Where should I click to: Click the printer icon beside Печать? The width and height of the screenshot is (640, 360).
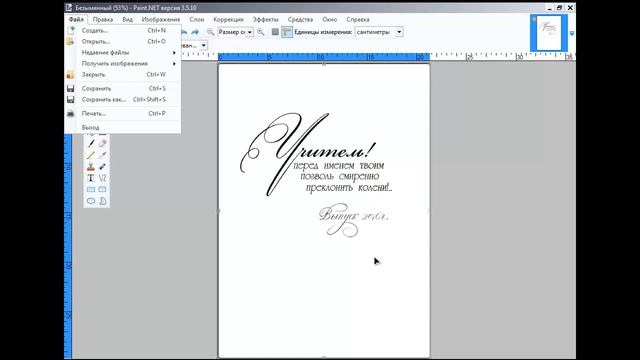click(71, 113)
